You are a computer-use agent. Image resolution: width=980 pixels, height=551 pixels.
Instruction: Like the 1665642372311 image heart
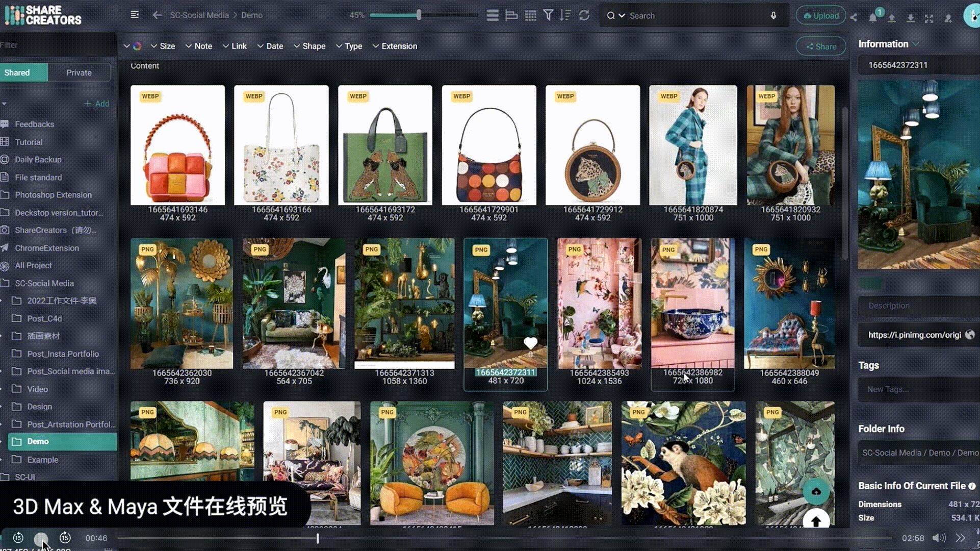click(x=530, y=343)
